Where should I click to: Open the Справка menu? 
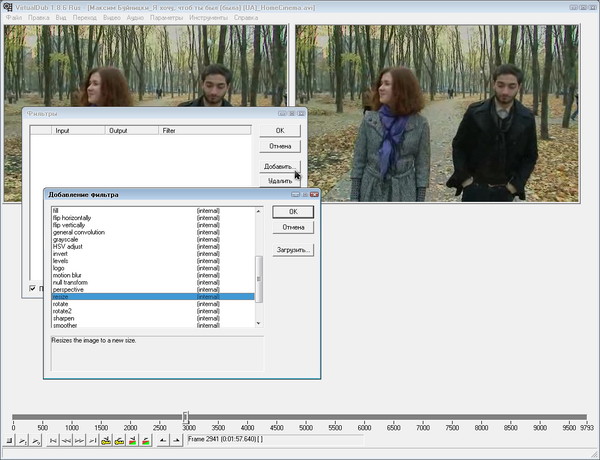(x=246, y=18)
